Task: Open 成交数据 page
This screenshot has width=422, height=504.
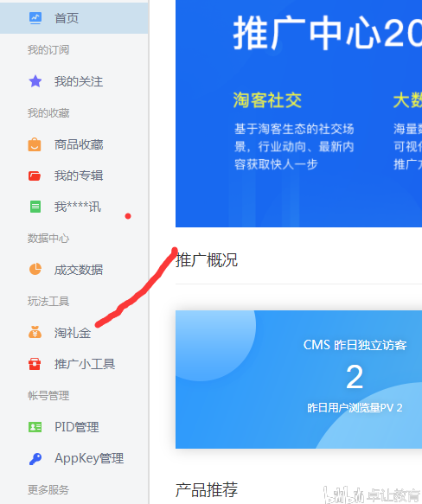Action: 79,270
